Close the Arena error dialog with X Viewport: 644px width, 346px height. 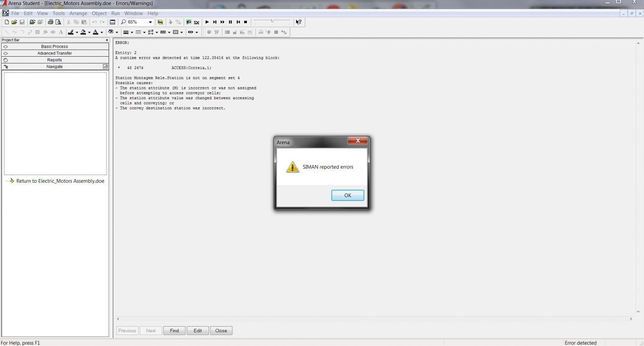click(x=357, y=141)
